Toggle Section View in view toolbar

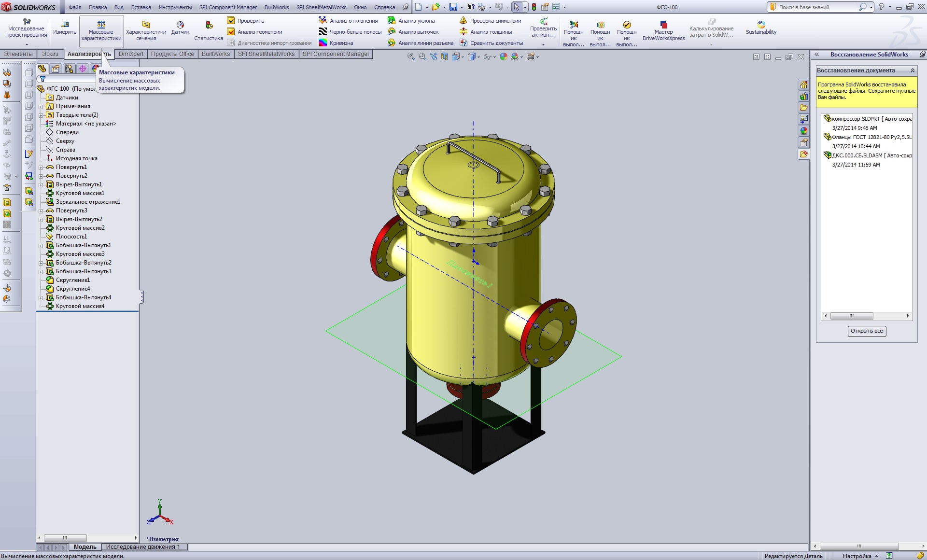click(444, 56)
